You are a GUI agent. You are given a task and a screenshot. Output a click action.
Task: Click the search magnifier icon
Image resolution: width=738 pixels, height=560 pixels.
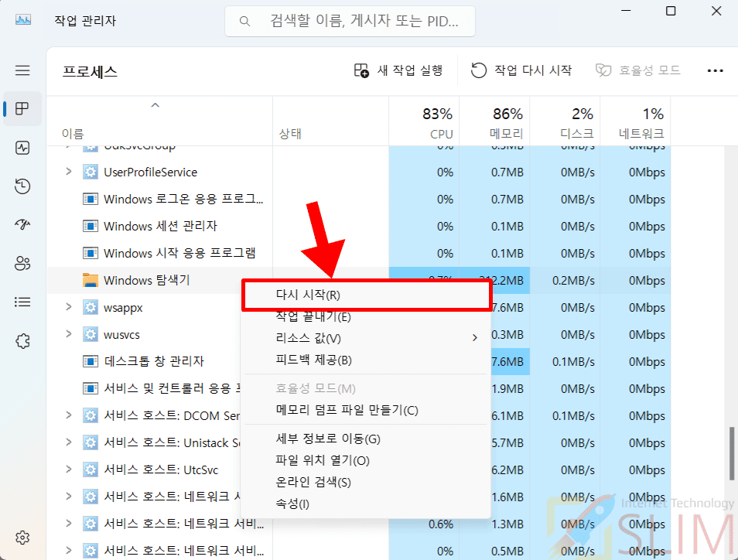[244, 21]
